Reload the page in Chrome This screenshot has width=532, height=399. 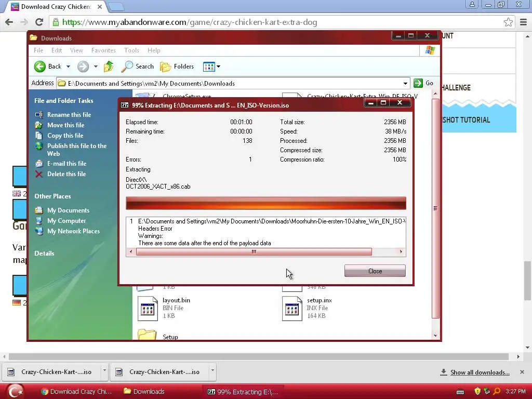click(39, 22)
